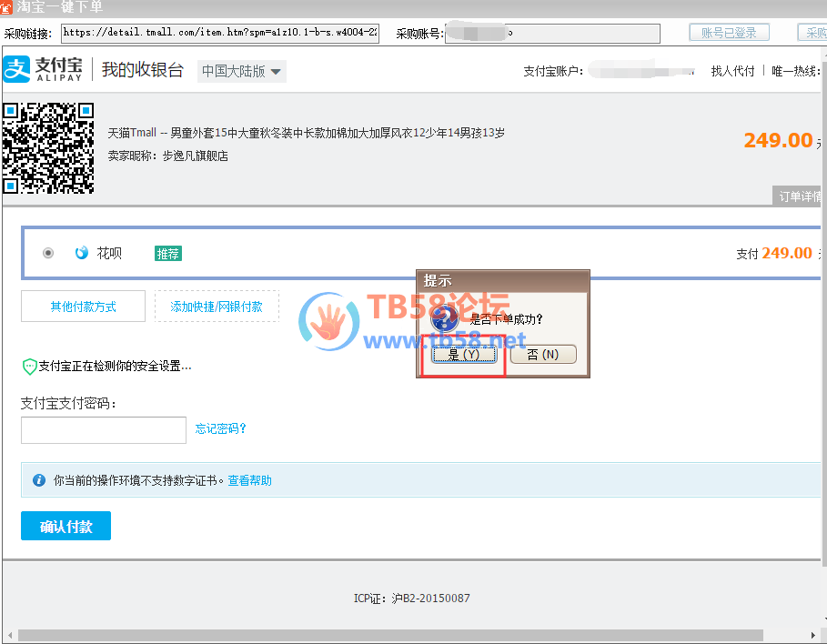Click 添加快捷/网银付款 button
The width and height of the screenshot is (827, 644).
click(217, 307)
